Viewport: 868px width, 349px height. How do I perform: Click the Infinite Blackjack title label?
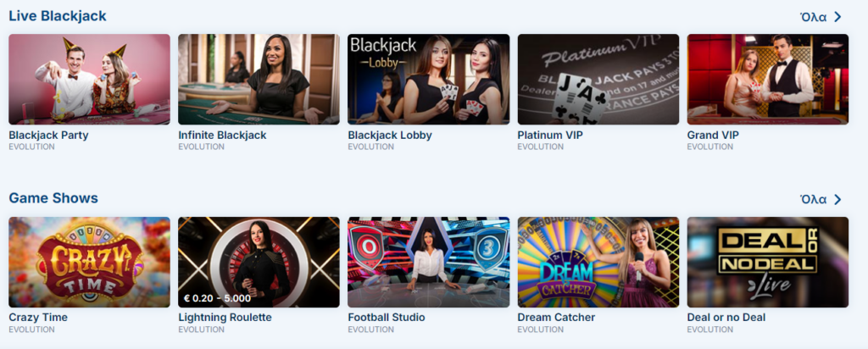222,135
